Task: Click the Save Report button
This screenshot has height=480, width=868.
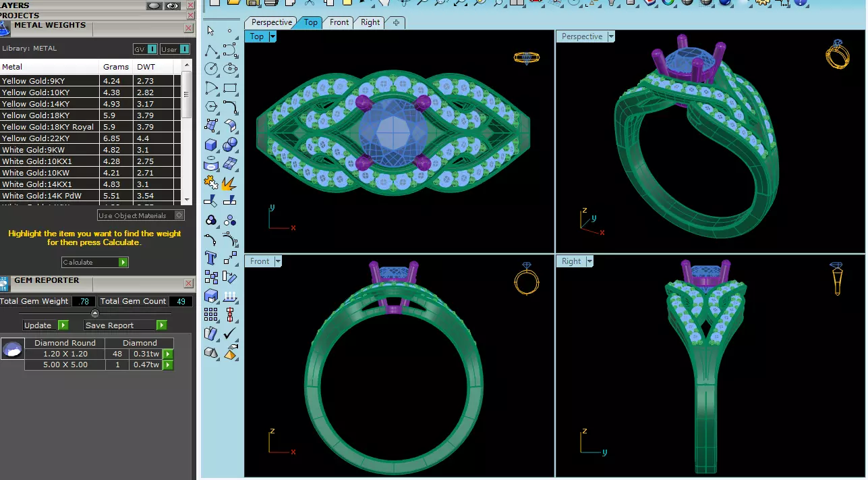Action: [x=125, y=325]
